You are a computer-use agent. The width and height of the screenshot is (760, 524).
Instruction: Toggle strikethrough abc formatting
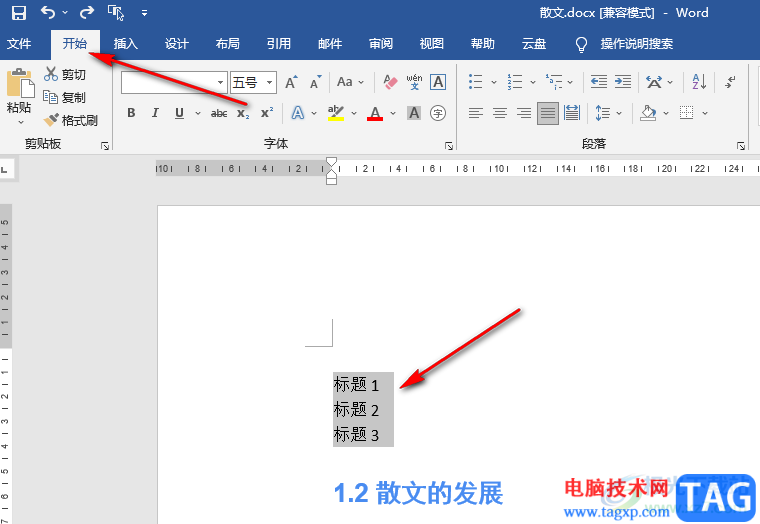pos(219,113)
